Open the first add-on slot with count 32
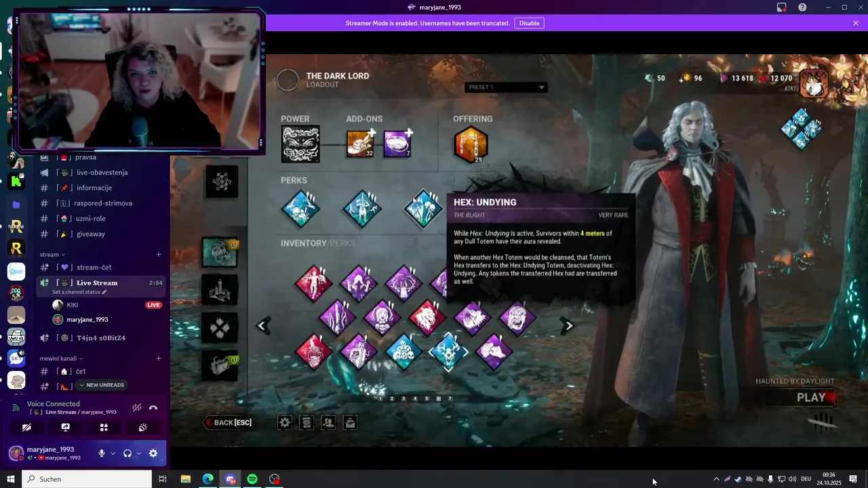The width and height of the screenshot is (868, 488). click(360, 144)
